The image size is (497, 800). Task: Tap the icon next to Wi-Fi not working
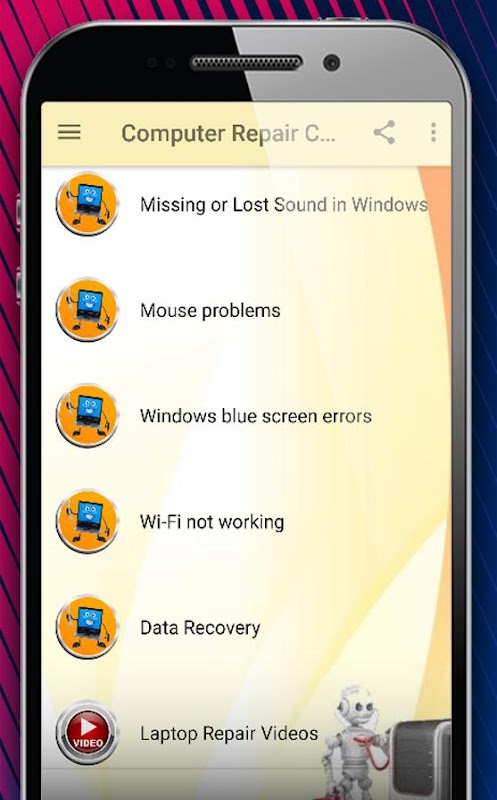pyautogui.click(x=87, y=521)
